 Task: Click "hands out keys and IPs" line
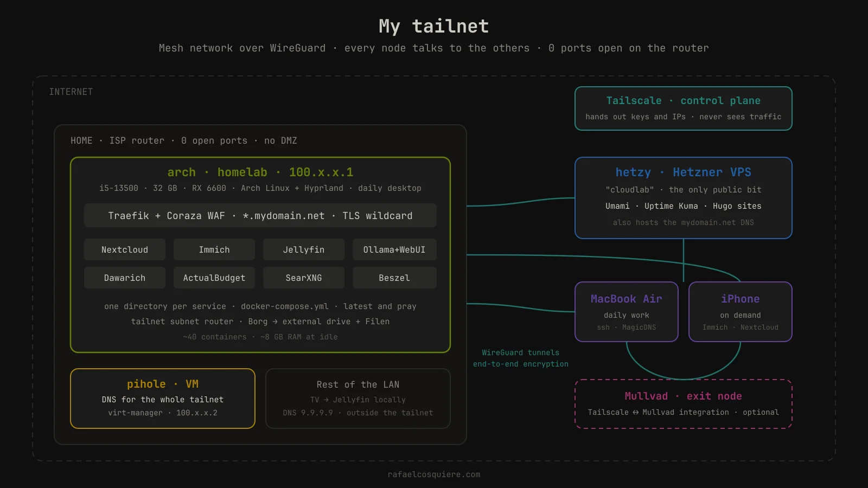click(x=684, y=117)
